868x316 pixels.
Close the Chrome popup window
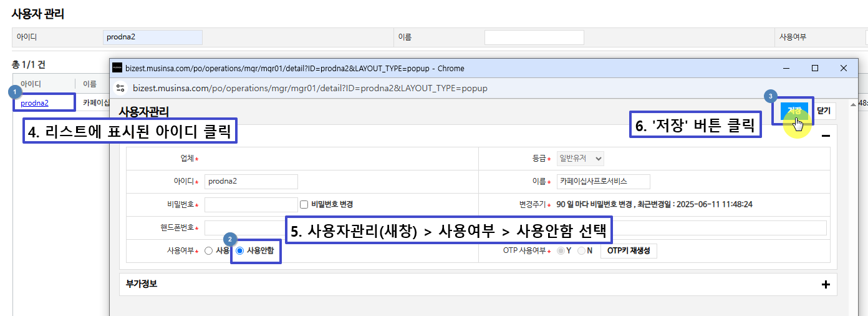(x=843, y=68)
